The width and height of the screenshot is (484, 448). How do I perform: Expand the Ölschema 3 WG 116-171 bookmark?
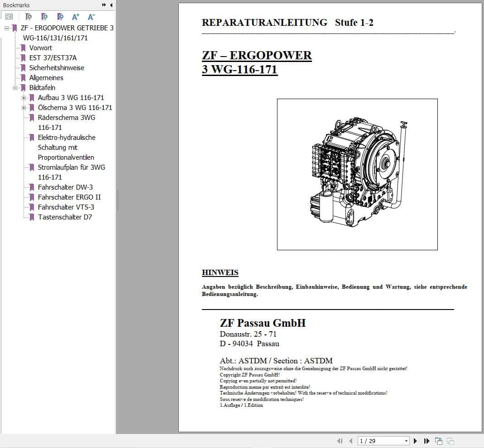24,108
